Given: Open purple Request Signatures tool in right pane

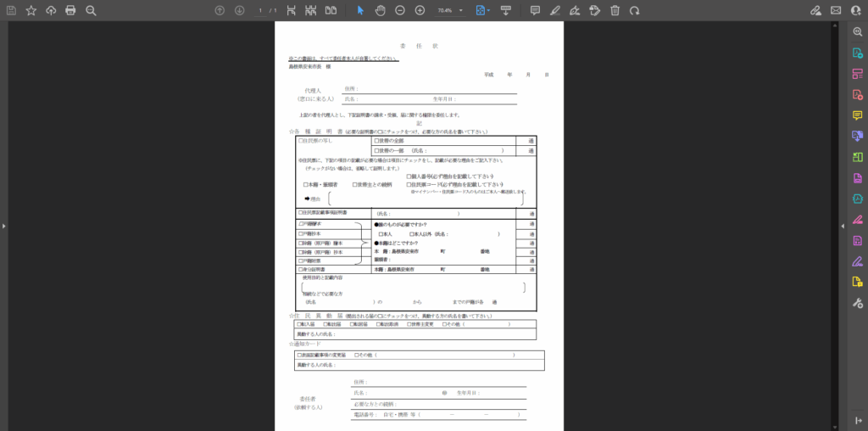Looking at the screenshot, I should click(858, 261).
